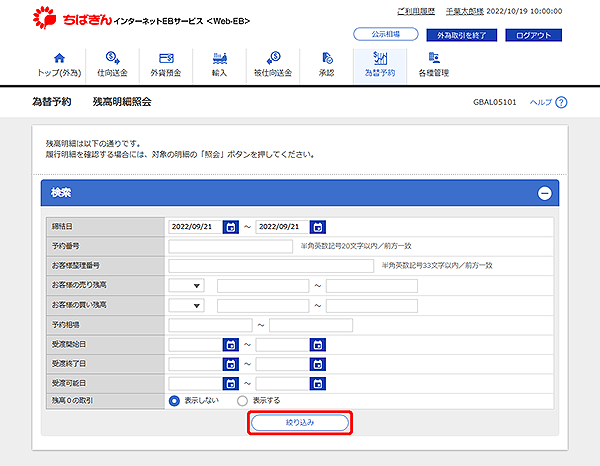Image resolution: width=600 pixels, height=466 pixels.
Task: Click 外為取引を終了 button
Action: tap(461, 35)
